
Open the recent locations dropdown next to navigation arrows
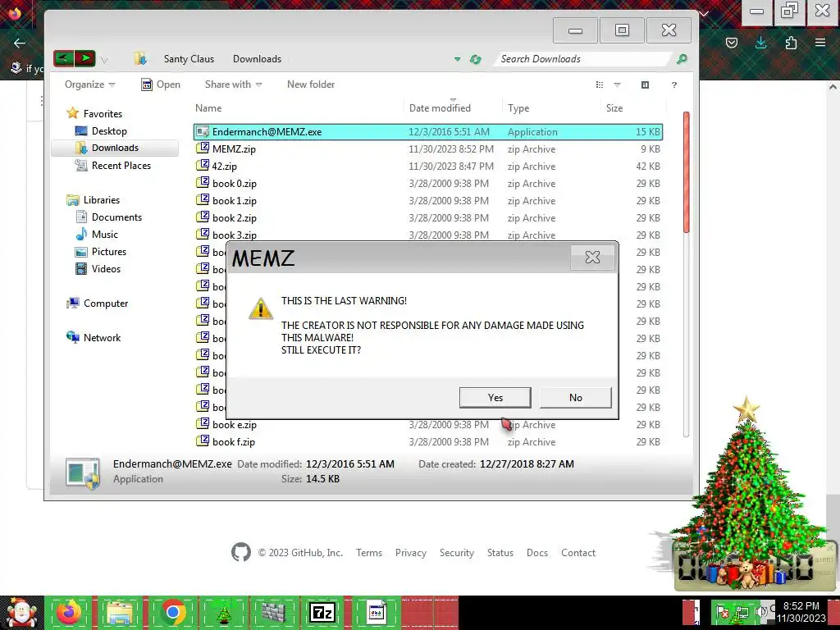pyautogui.click(x=104, y=59)
